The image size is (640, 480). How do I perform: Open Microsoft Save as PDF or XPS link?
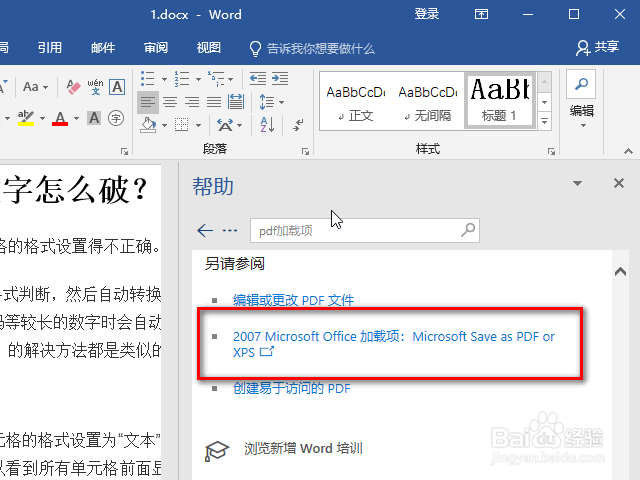coord(393,344)
